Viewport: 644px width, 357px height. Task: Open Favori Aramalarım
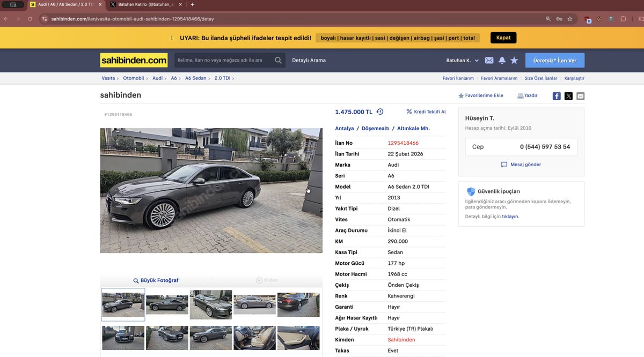pyautogui.click(x=499, y=78)
